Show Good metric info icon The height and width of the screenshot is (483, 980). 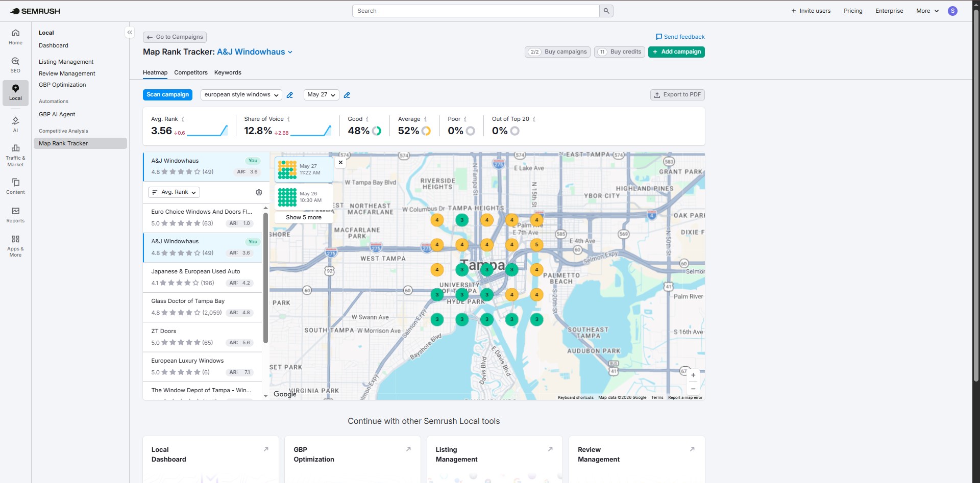367,119
